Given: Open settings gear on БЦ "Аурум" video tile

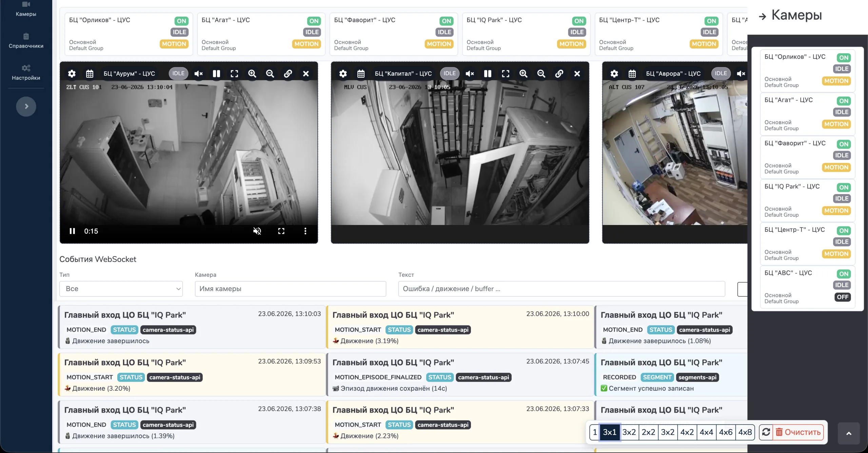Looking at the screenshot, I should (72, 74).
